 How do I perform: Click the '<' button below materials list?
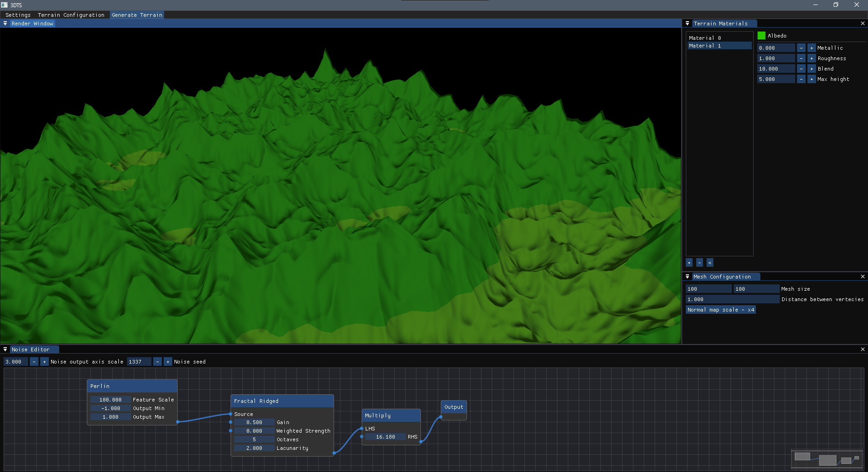[710, 263]
